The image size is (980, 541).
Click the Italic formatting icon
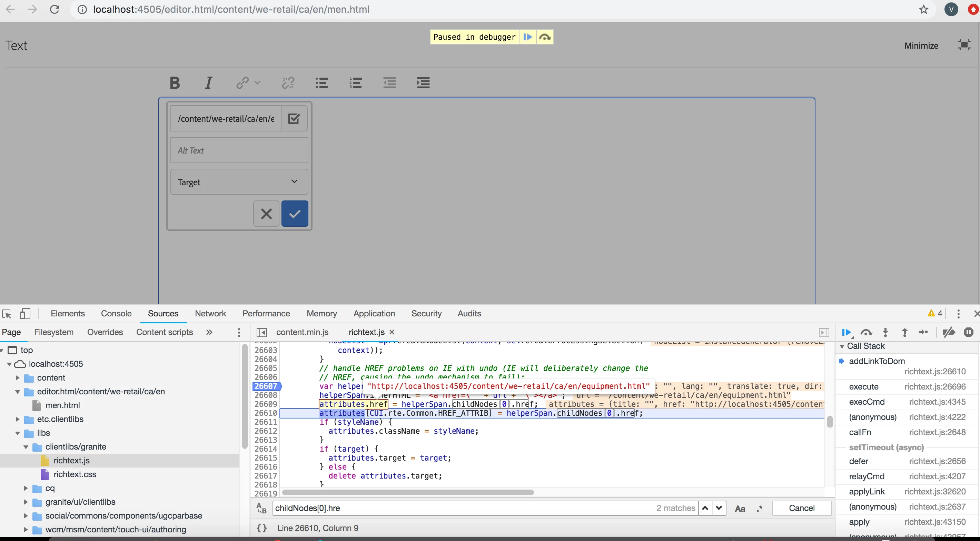pos(208,82)
